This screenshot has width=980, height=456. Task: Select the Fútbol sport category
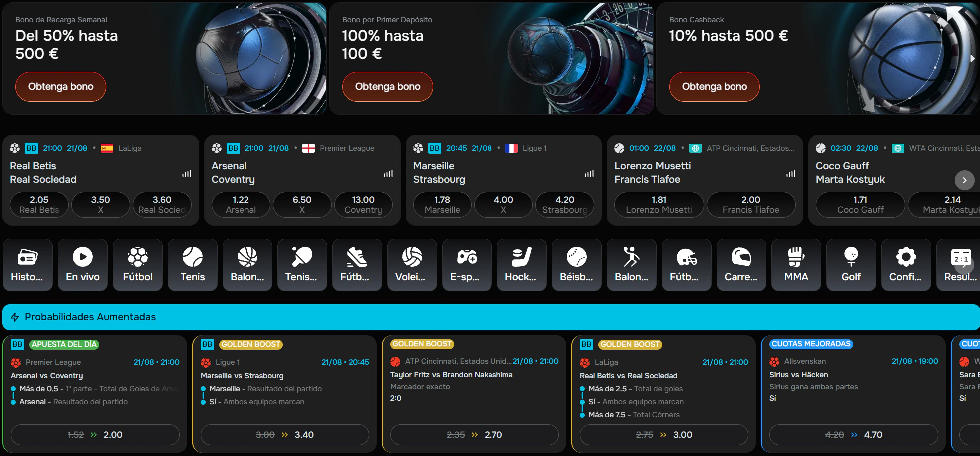[x=138, y=265]
